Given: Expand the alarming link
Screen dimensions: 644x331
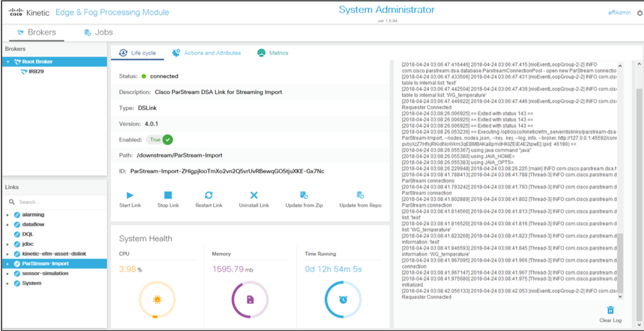Looking at the screenshot, I should [x=7, y=215].
